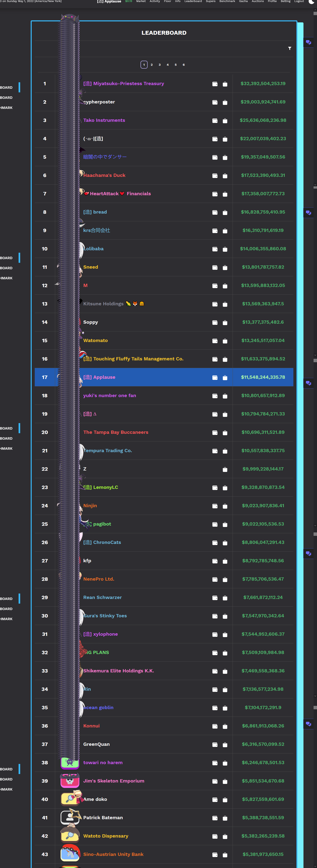Jump to leaderboard page 6

(184, 65)
